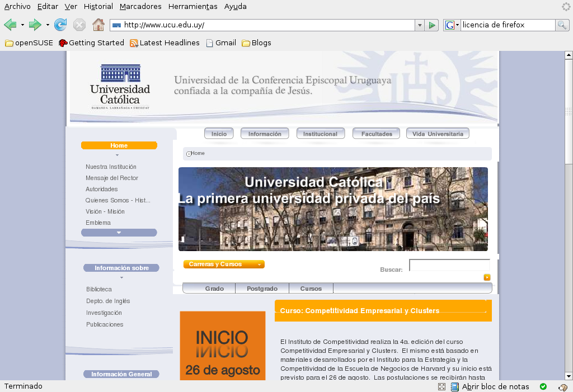Click the Facultades navigation button
This screenshot has height=392, width=573.
[377, 134]
